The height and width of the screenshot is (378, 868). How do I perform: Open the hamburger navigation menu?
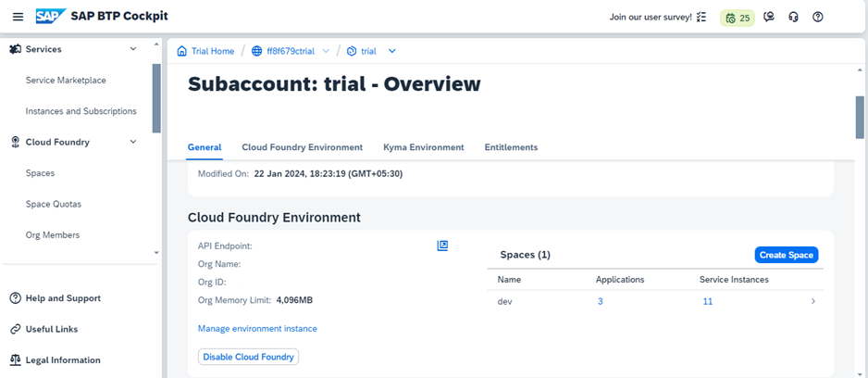pyautogui.click(x=18, y=17)
